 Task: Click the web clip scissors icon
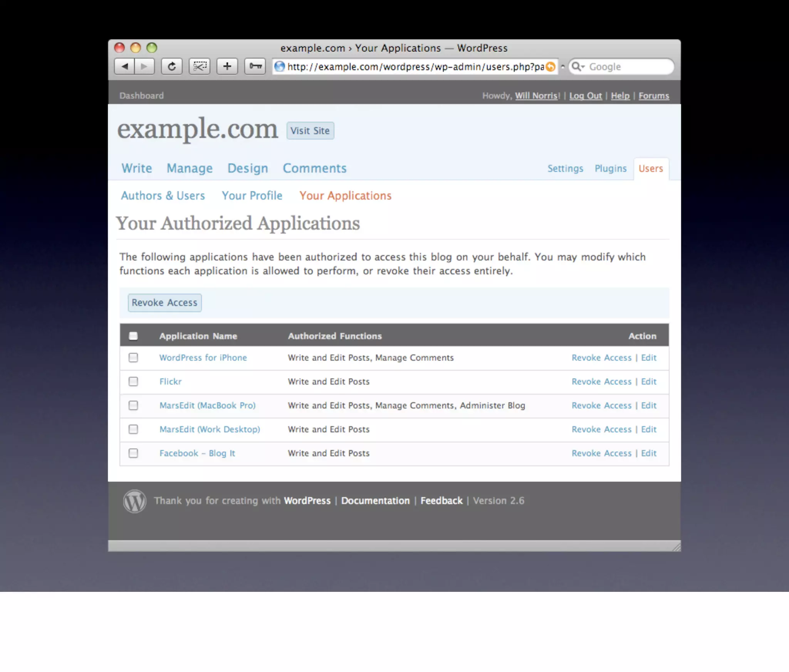tap(199, 66)
